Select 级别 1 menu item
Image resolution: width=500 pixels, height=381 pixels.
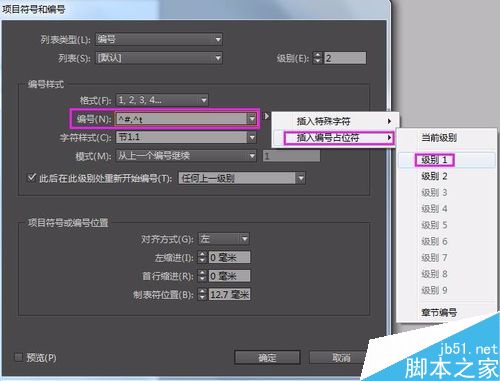[446, 160]
